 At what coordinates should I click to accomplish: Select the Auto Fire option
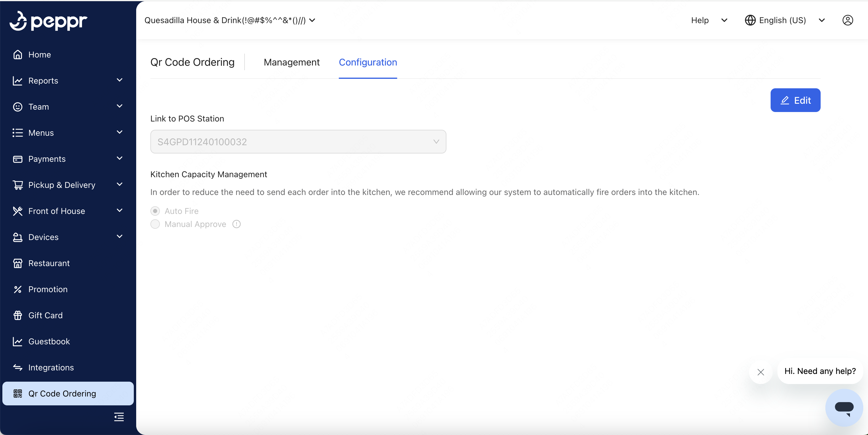coord(155,211)
